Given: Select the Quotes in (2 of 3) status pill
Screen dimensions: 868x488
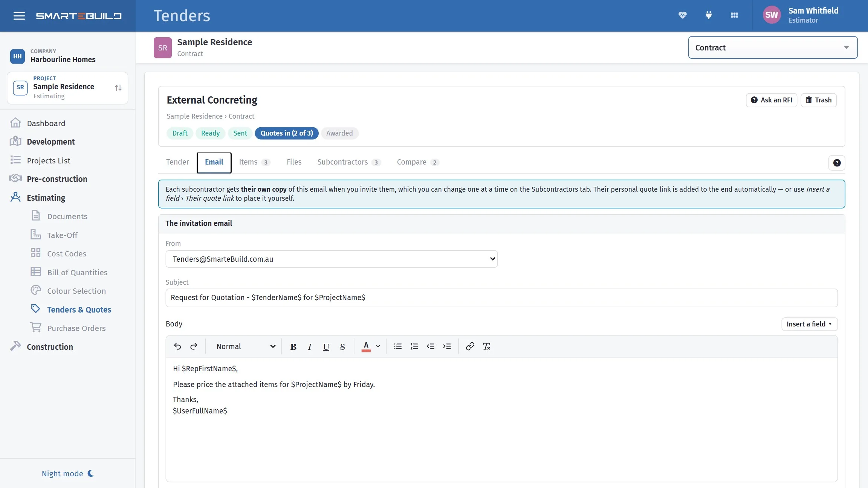Looking at the screenshot, I should tap(287, 133).
